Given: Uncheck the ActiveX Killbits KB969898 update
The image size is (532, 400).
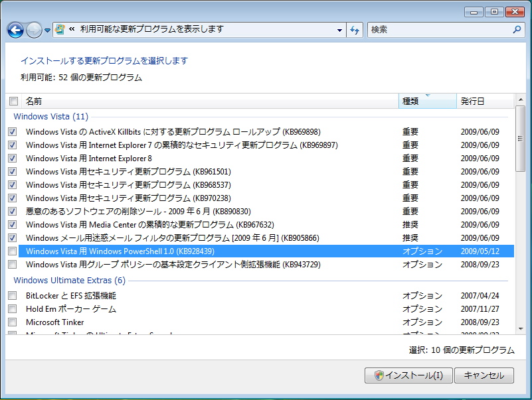Looking at the screenshot, I should (x=13, y=131).
